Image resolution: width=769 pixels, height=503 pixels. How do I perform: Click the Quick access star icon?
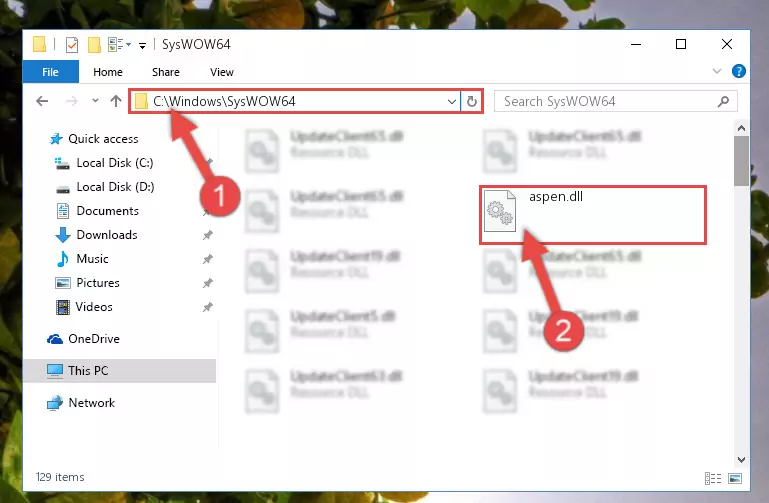pyautogui.click(x=56, y=139)
